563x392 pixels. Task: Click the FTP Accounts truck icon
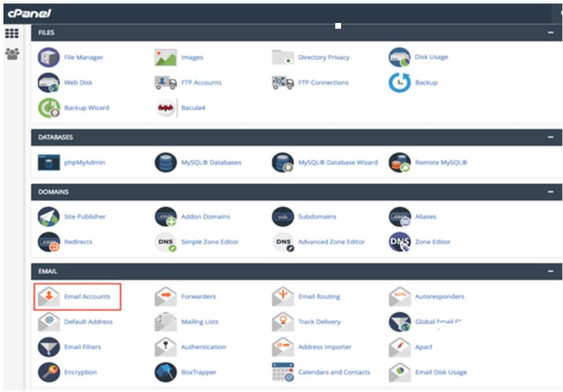click(x=166, y=83)
